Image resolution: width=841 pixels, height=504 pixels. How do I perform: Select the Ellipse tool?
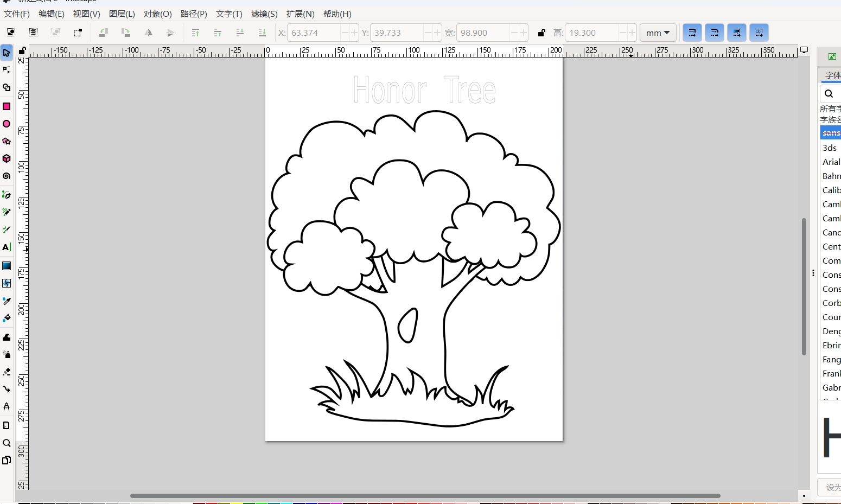pos(7,124)
